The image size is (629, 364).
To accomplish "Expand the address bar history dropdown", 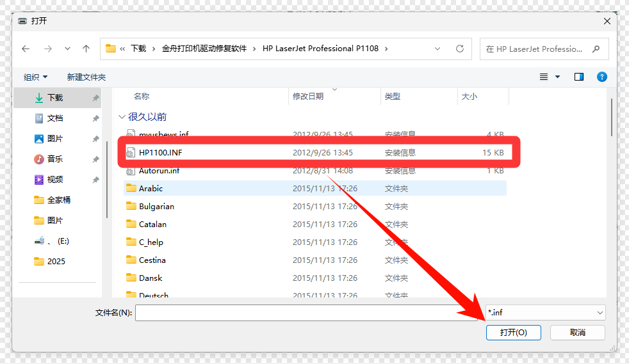I will 437,49.
